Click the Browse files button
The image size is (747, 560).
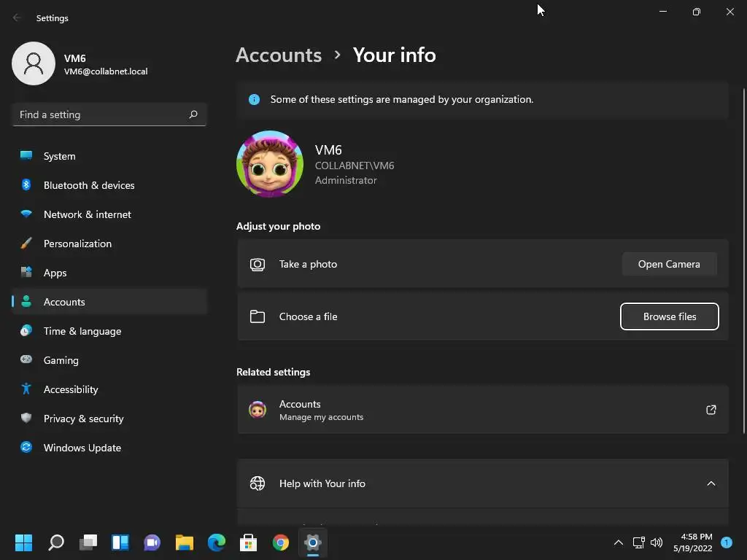click(670, 316)
